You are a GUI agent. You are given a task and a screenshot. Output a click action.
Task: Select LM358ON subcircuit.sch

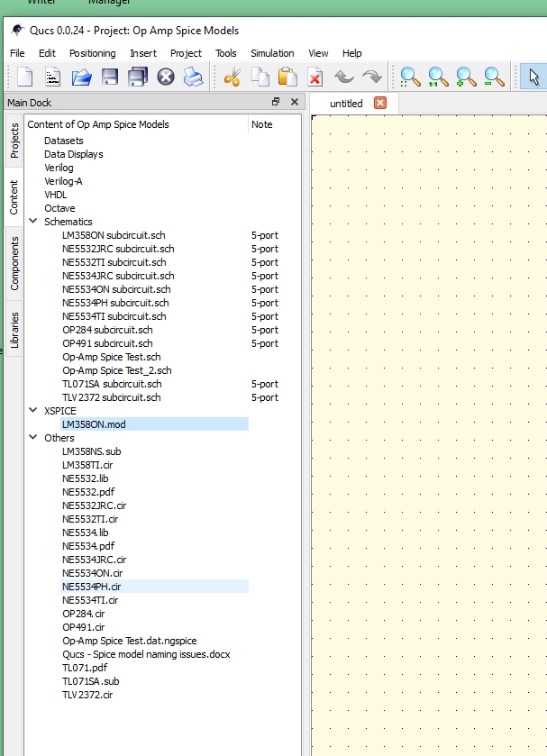(x=114, y=235)
